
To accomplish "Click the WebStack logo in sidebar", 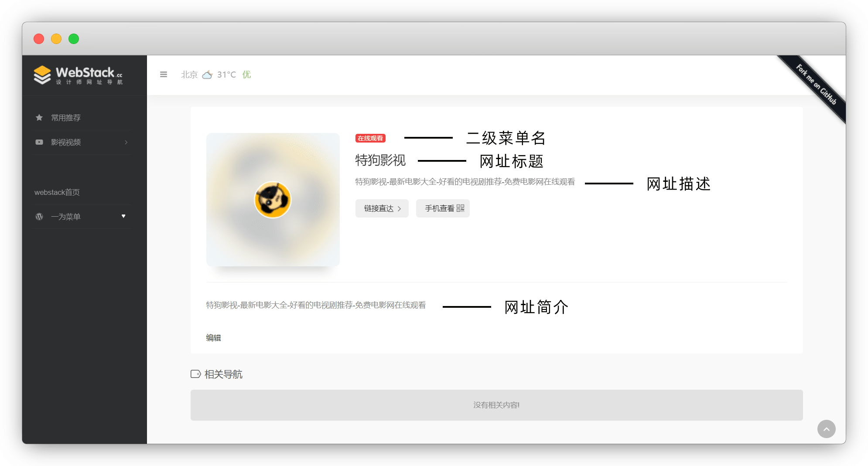I will 79,75.
